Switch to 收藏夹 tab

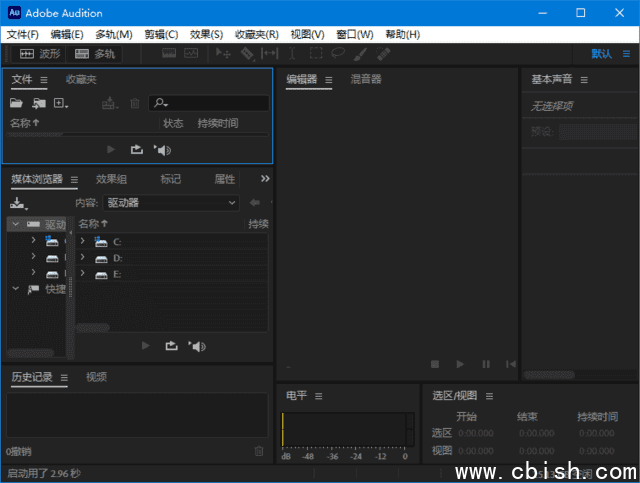(x=81, y=79)
